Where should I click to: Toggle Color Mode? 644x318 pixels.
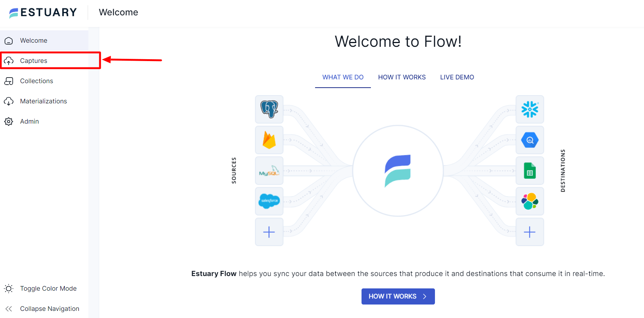tap(44, 288)
